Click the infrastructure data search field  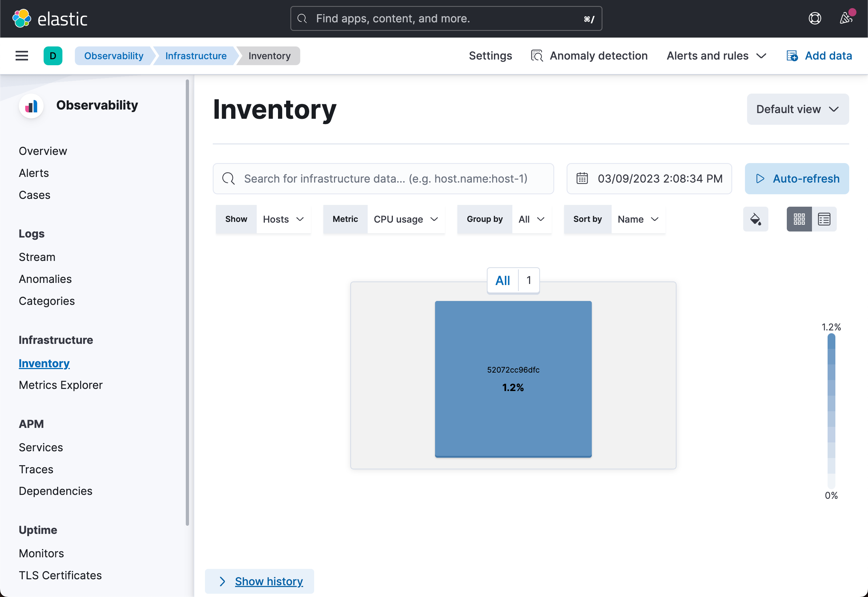383,178
